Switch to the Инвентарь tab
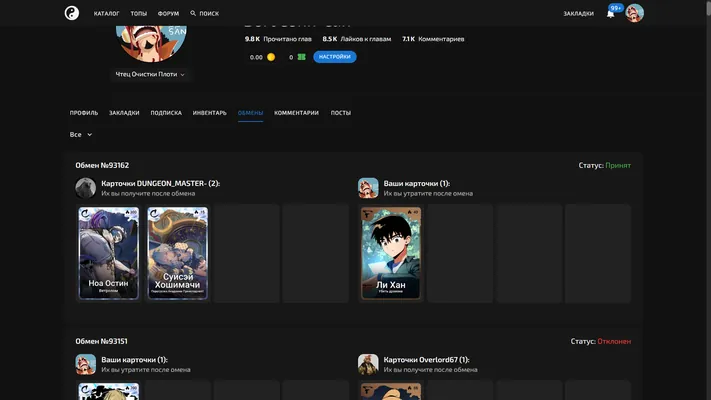The image size is (711, 400). coord(209,113)
